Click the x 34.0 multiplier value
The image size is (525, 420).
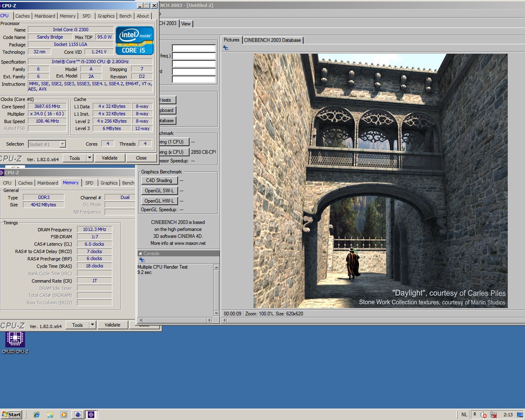click(47, 114)
